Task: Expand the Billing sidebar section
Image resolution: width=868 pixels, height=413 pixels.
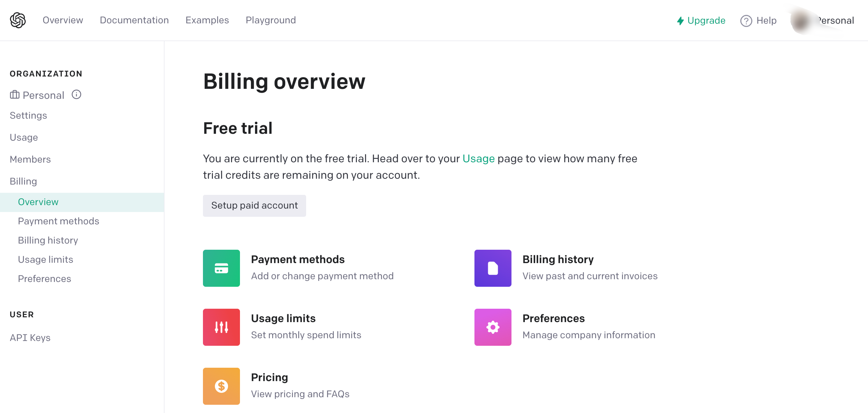Action: [x=23, y=181]
